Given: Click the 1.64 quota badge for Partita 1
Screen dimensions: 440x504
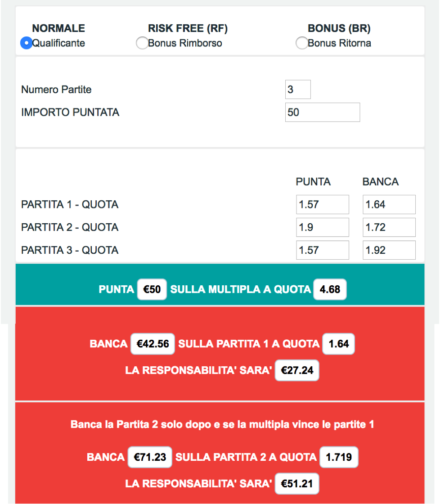Looking at the screenshot, I should (338, 344).
